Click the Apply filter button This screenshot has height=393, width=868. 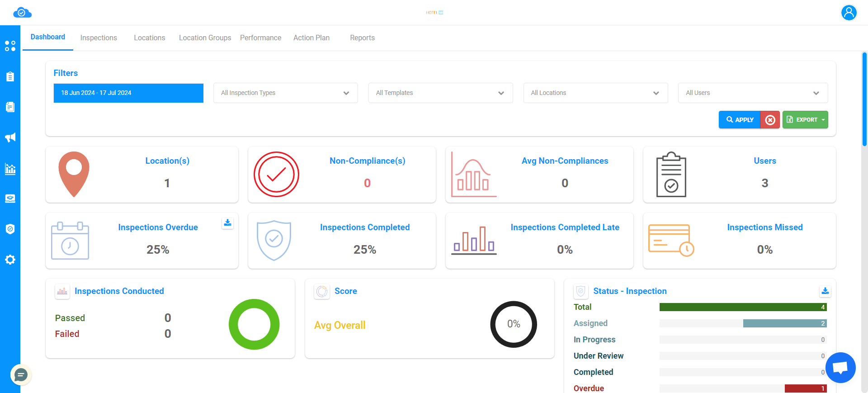click(x=740, y=120)
